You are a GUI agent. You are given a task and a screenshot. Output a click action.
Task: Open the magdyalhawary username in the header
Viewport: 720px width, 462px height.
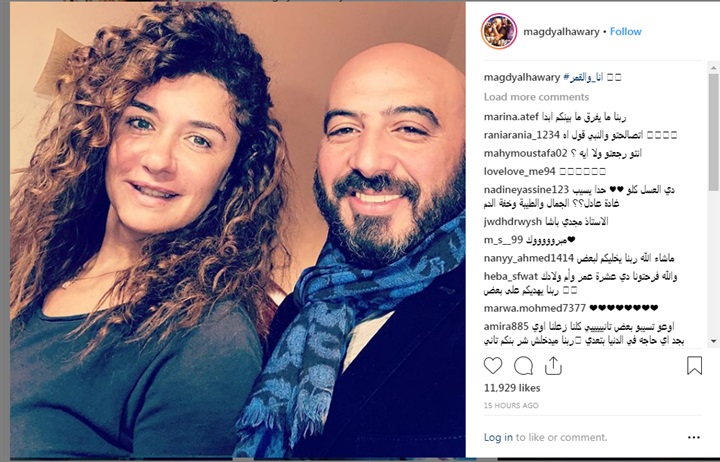pyautogui.click(x=561, y=32)
